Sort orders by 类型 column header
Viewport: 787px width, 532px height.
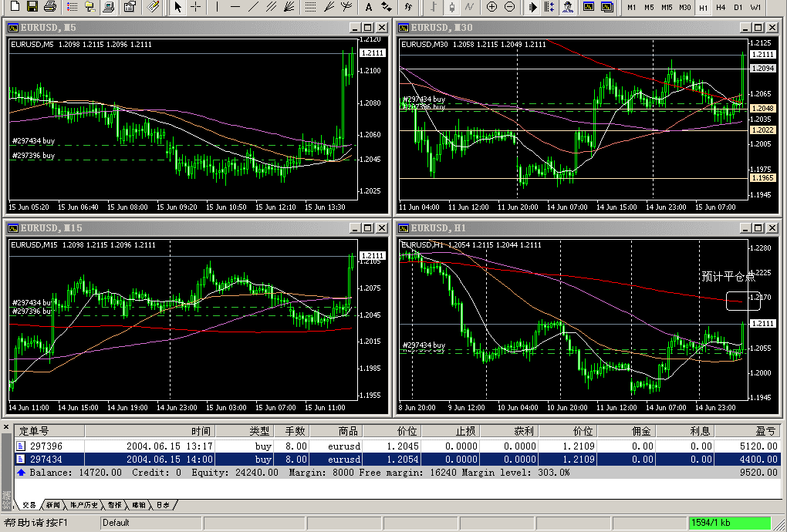coord(245,431)
